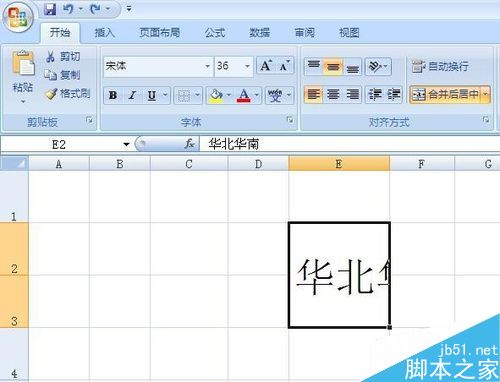This screenshot has height=382, width=500.
Task: Decrease indent
Action: 374,95
